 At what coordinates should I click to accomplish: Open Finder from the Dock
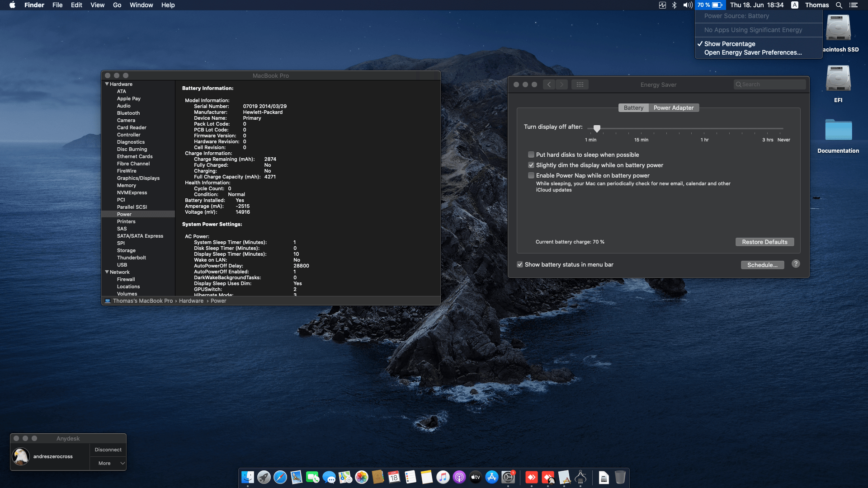(248, 477)
